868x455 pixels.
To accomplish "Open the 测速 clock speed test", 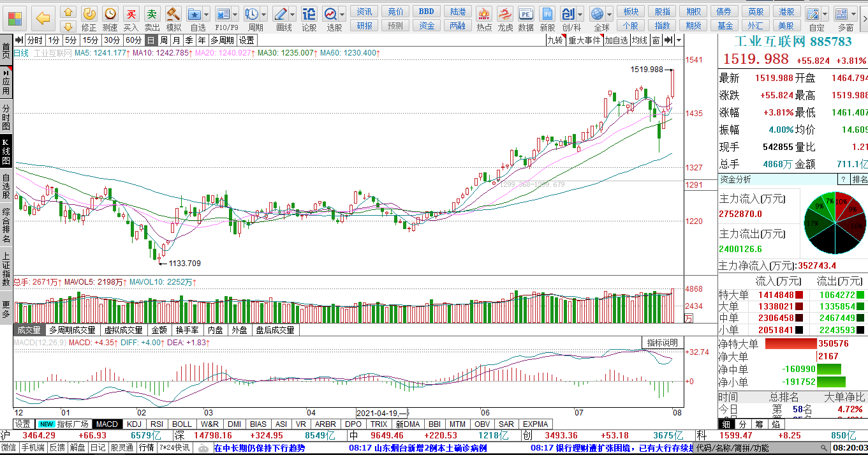I will 110,17.
